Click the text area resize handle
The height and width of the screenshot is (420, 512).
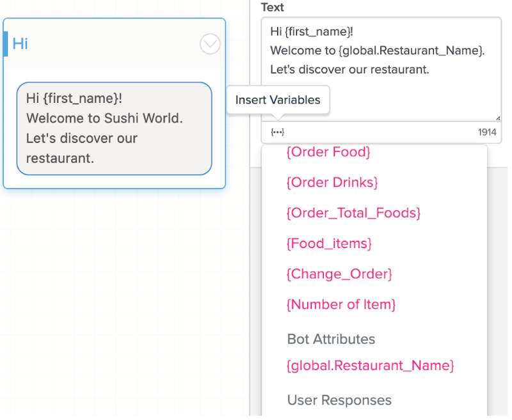click(497, 118)
